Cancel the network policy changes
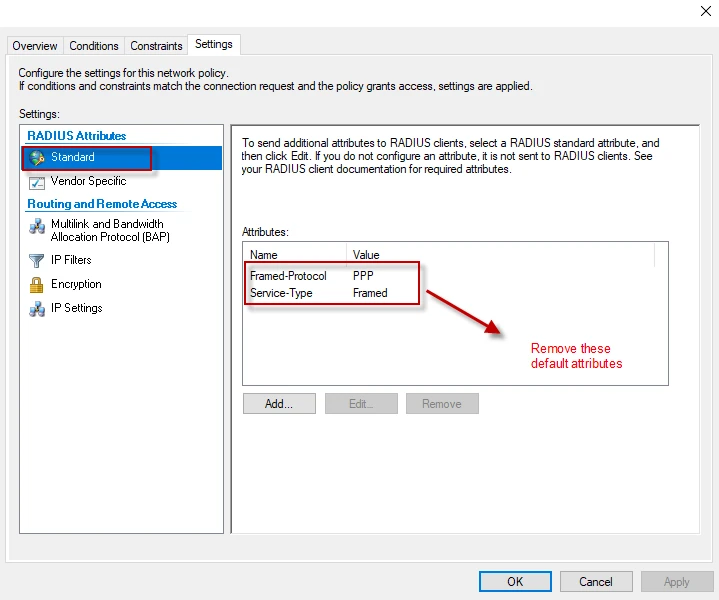Viewport: 719px width, 600px height. 596,581
